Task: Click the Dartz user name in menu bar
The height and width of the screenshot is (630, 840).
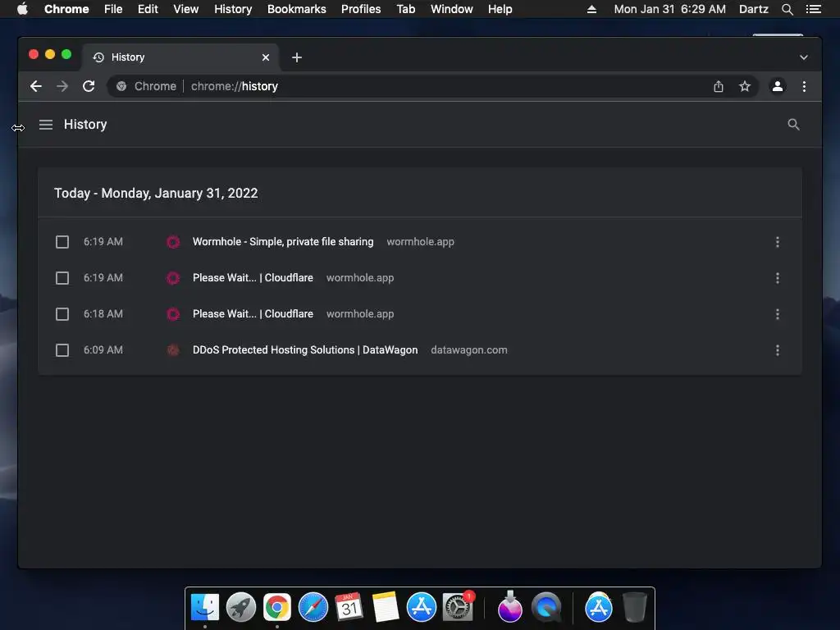Action: coord(753,9)
